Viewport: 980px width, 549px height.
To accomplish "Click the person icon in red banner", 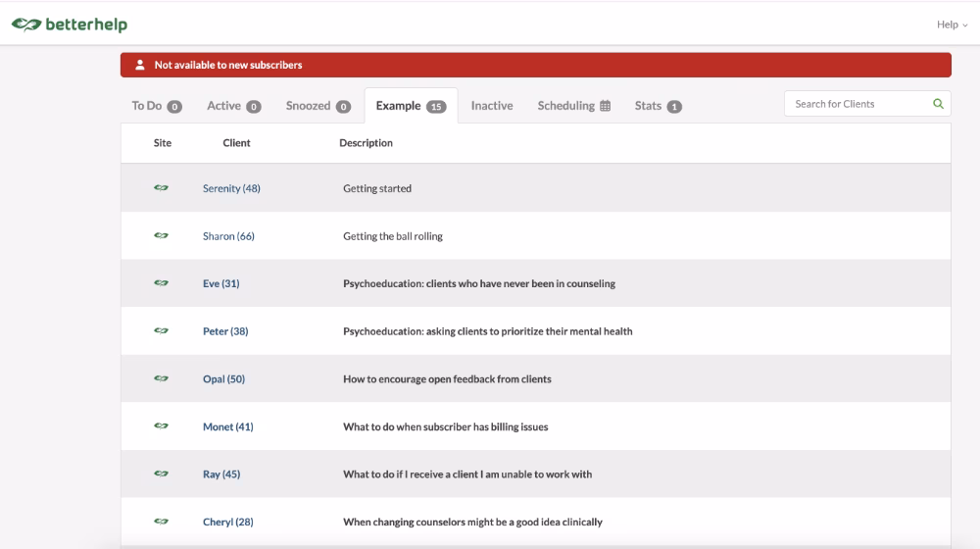I will [x=140, y=65].
